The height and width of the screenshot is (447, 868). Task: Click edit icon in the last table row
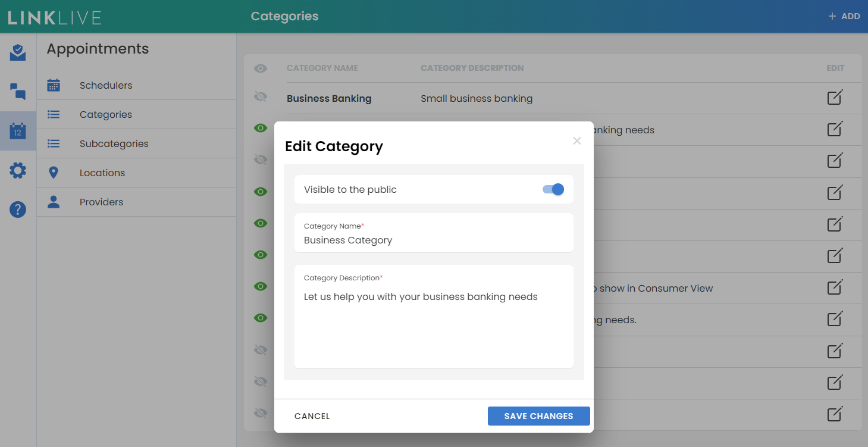pyautogui.click(x=835, y=414)
